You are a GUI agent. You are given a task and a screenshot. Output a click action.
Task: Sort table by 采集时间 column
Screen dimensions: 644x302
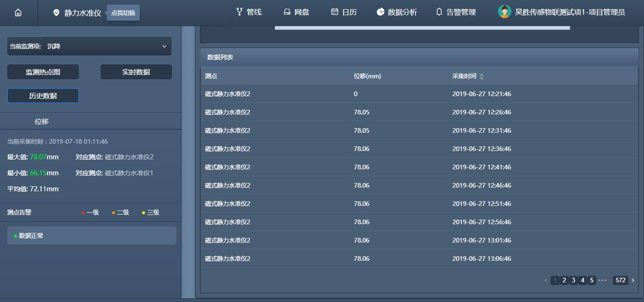tap(481, 76)
